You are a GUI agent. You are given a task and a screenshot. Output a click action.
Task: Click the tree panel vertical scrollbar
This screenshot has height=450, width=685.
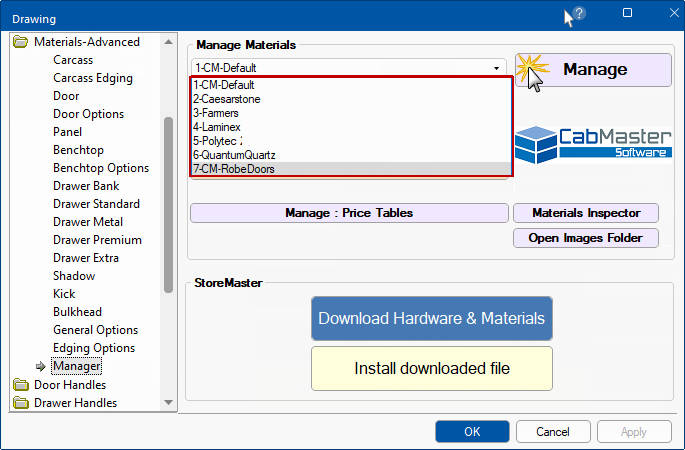(x=168, y=200)
